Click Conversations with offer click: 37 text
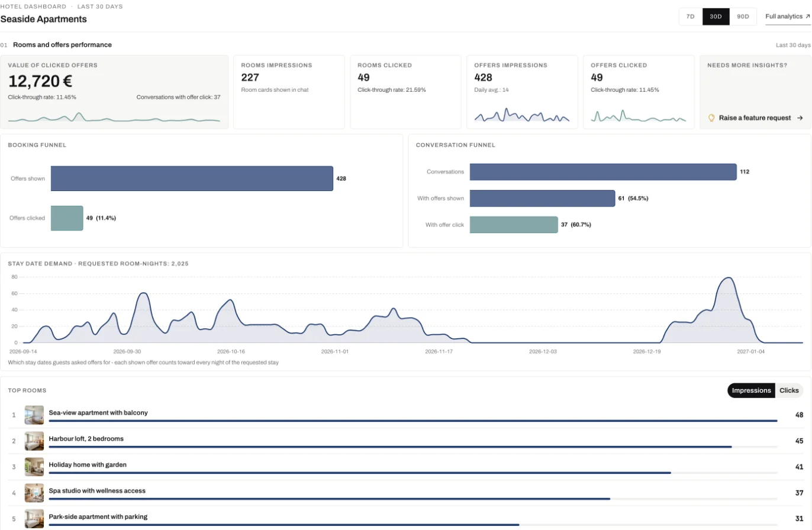Screen dimensions: 812x530 [178, 97]
